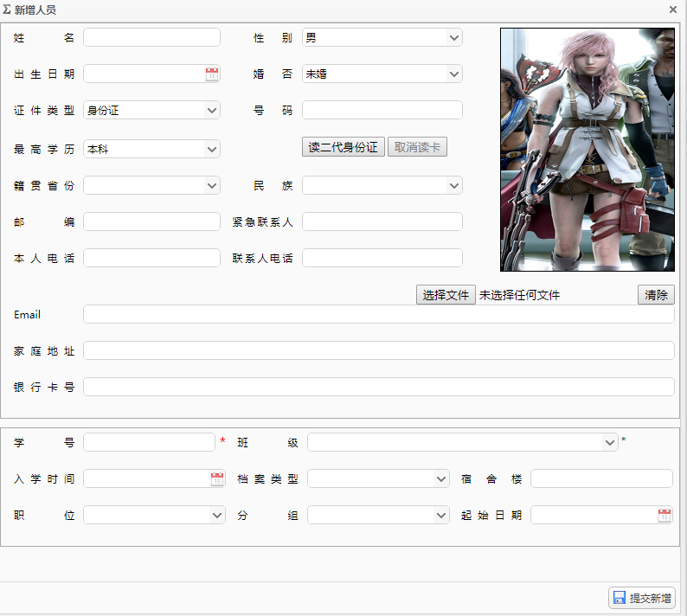Focus the Email input field

pyautogui.click(x=379, y=315)
